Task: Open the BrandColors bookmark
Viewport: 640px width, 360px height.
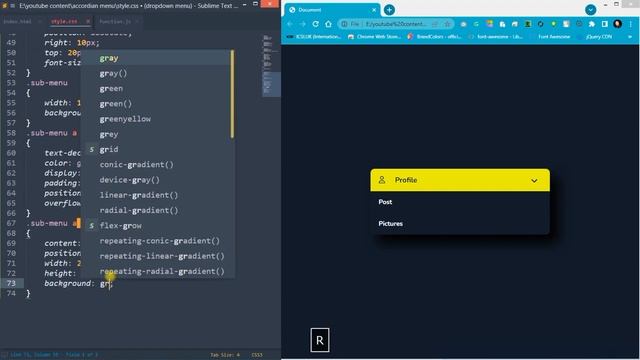Action: pyautogui.click(x=434, y=37)
